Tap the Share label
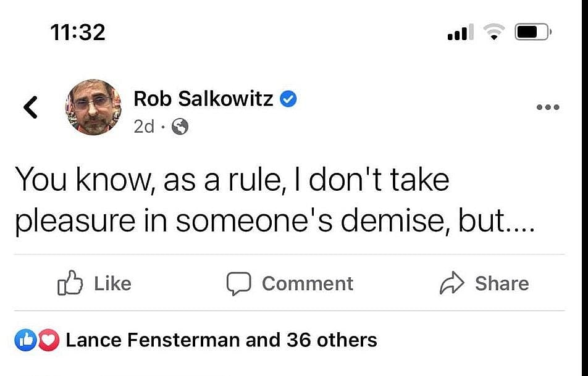 pyautogui.click(x=502, y=283)
